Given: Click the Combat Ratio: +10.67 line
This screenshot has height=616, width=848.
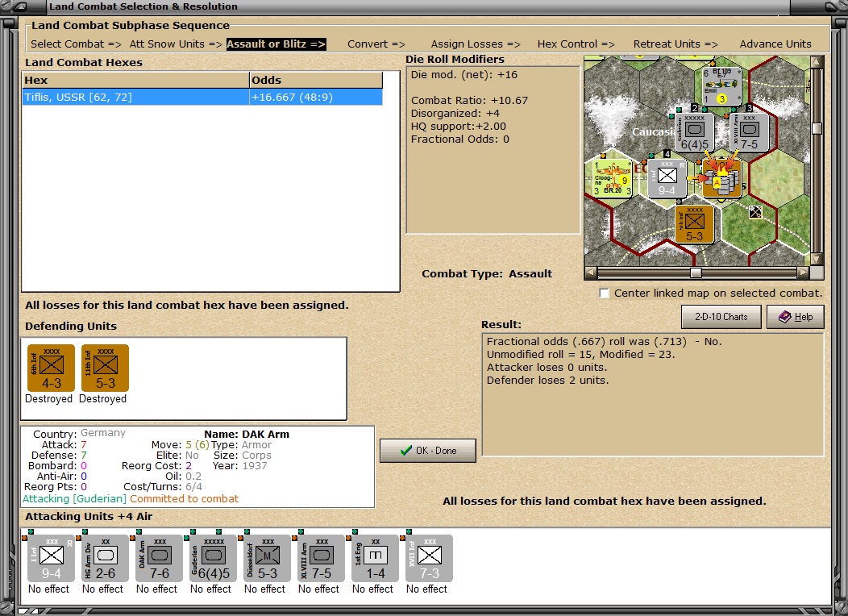Looking at the screenshot, I should pyautogui.click(x=469, y=101).
